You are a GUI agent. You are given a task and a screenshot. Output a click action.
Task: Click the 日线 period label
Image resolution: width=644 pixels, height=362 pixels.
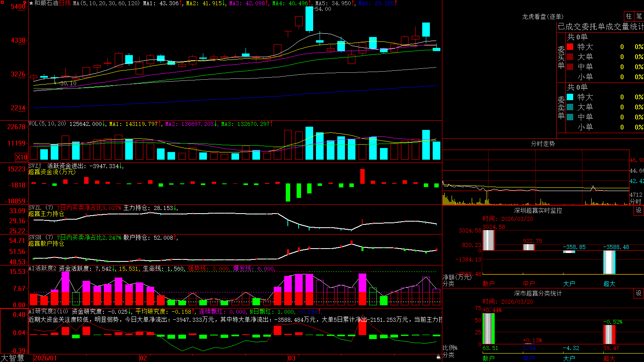click(65, 3)
